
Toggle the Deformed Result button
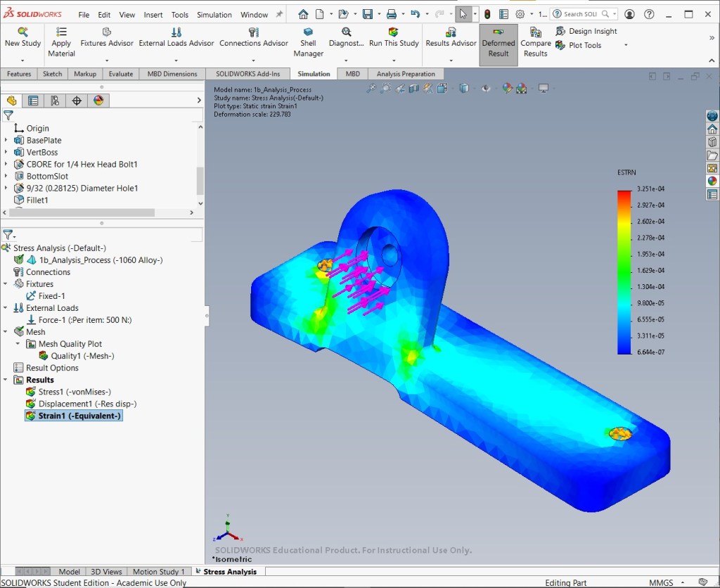pyautogui.click(x=499, y=44)
